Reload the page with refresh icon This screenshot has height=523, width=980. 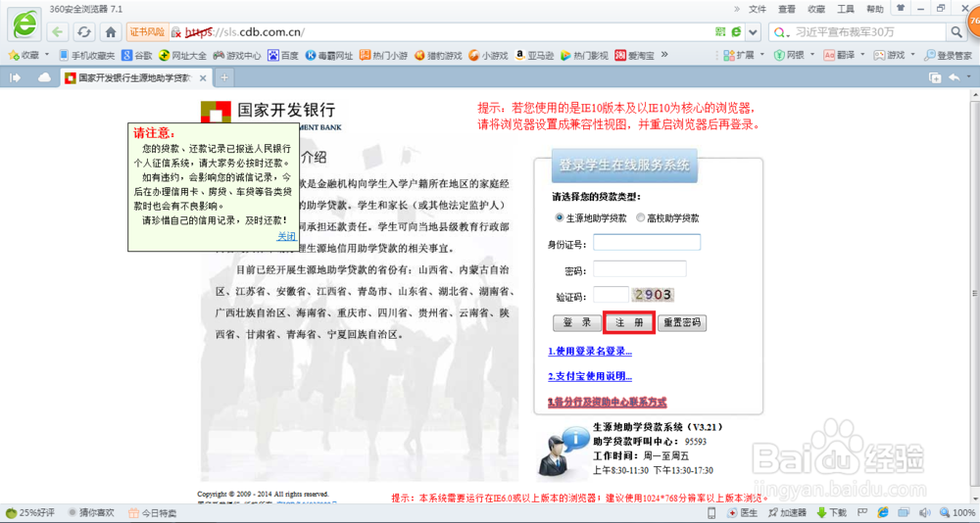click(84, 32)
